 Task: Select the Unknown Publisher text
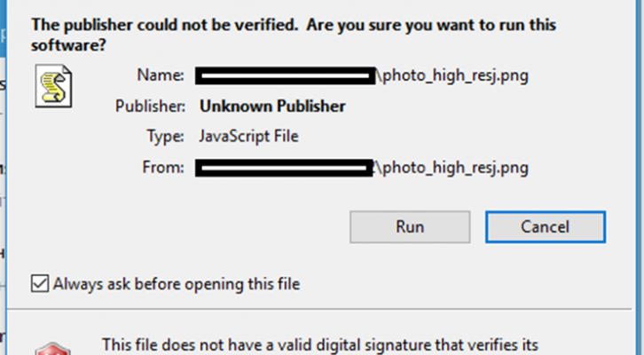(272, 106)
